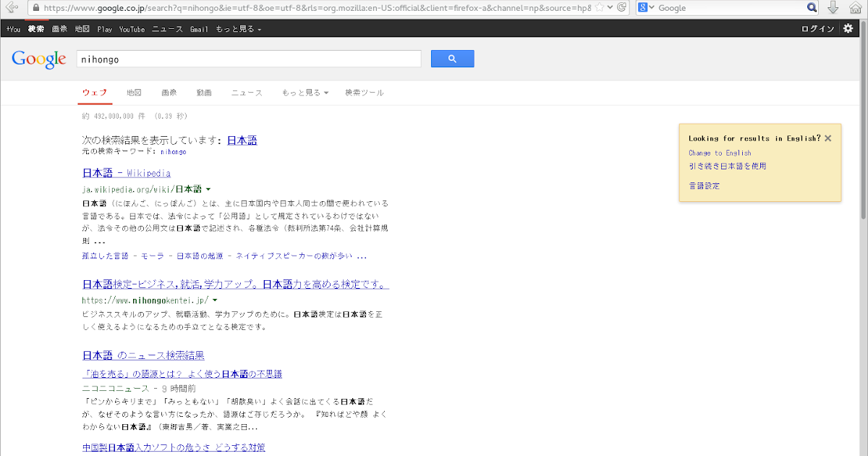
Task: Open the downloads arrow icon
Action: (833, 7)
